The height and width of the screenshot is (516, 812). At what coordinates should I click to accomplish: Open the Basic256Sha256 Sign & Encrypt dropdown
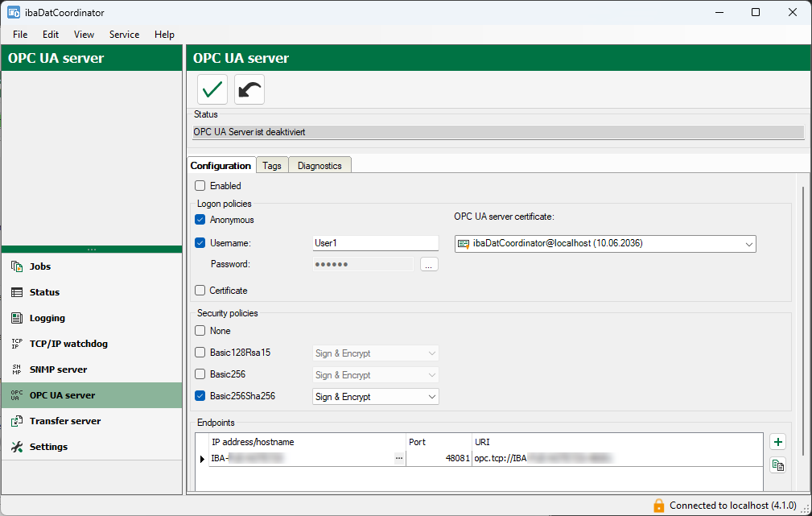(376, 397)
